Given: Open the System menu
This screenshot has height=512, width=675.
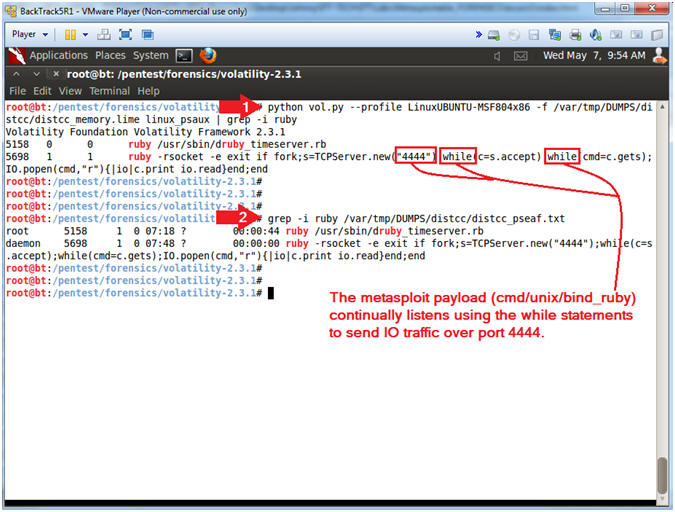Looking at the screenshot, I should pos(151,56).
